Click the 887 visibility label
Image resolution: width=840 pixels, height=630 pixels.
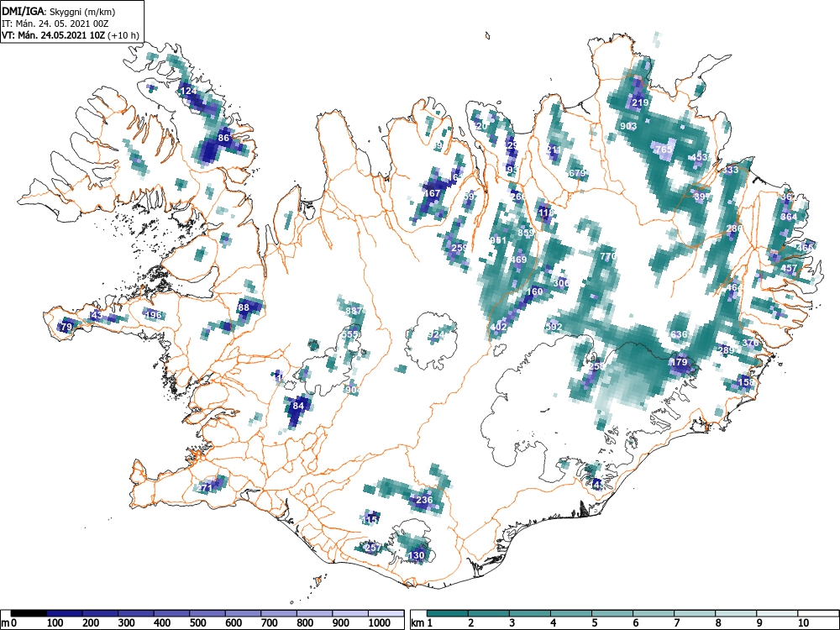[354, 311]
